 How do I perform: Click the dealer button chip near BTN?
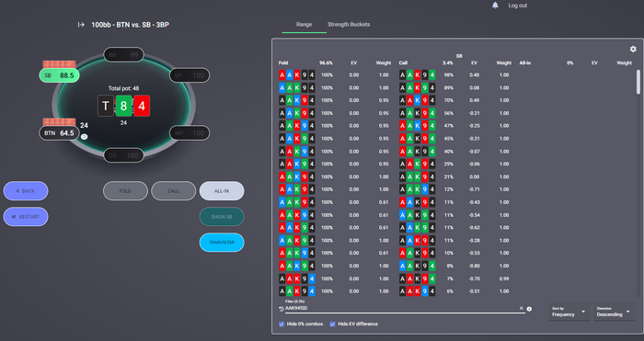click(x=85, y=137)
